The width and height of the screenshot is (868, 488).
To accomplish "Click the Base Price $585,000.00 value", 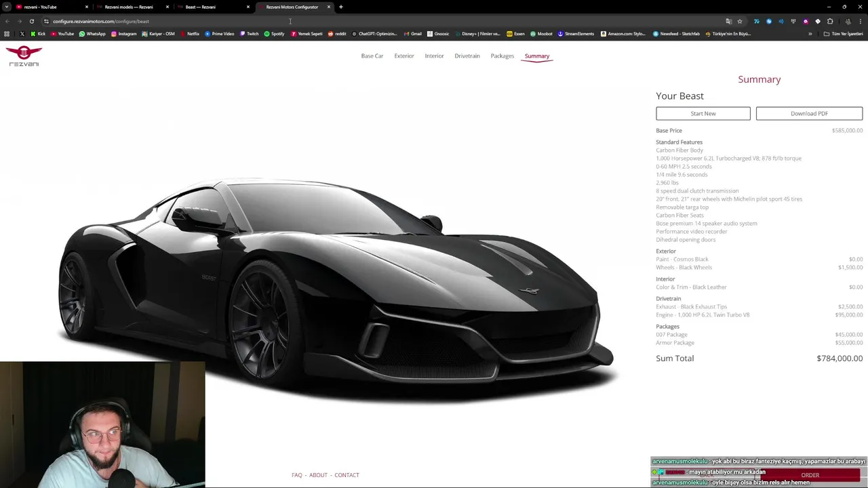I will [848, 131].
